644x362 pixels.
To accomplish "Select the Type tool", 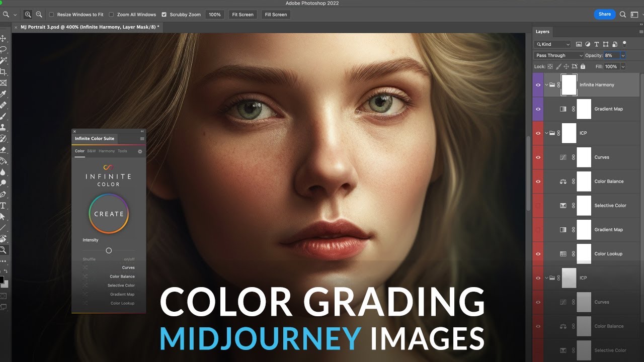I will tap(3, 205).
